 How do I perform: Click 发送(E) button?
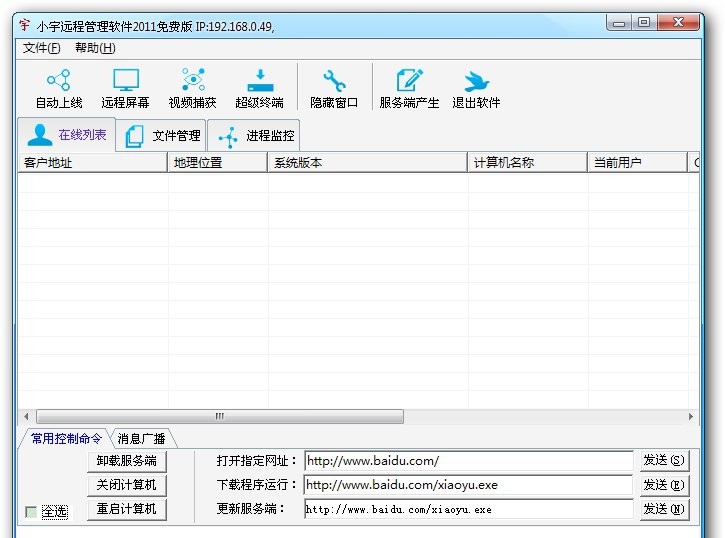point(664,485)
